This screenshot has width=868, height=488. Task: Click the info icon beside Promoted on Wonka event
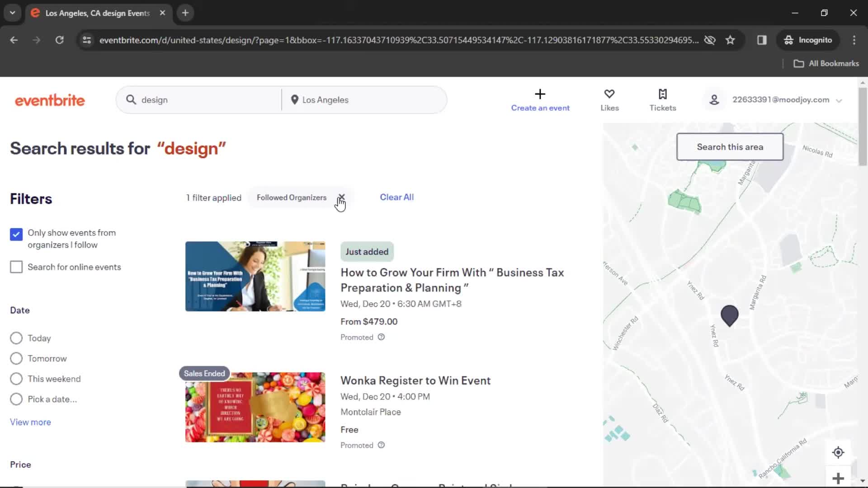click(x=381, y=445)
